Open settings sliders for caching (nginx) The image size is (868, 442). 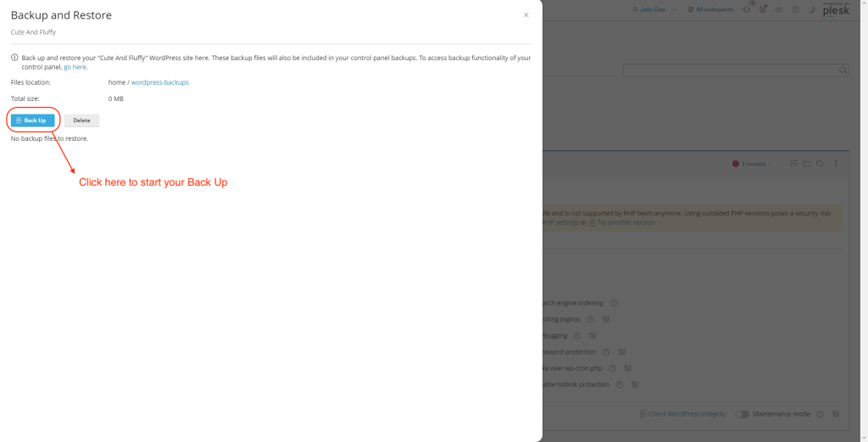pyautogui.click(x=606, y=320)
